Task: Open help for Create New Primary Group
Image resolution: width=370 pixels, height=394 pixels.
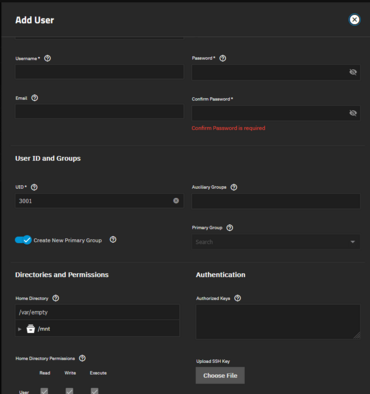Action: 113,240
